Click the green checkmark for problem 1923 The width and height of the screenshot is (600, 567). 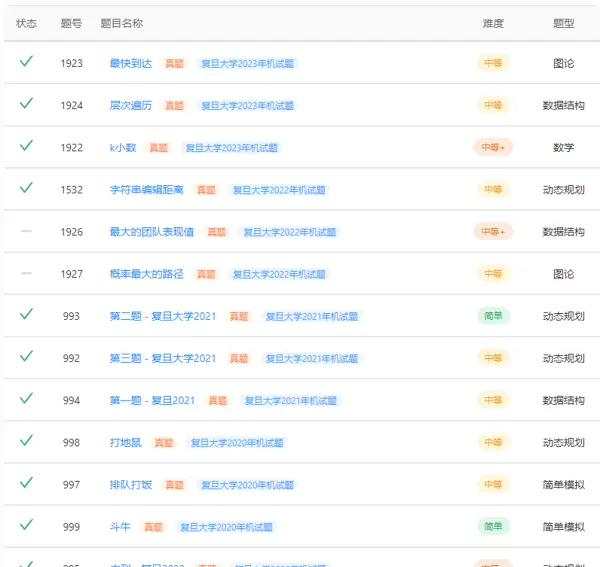point(26,62)
